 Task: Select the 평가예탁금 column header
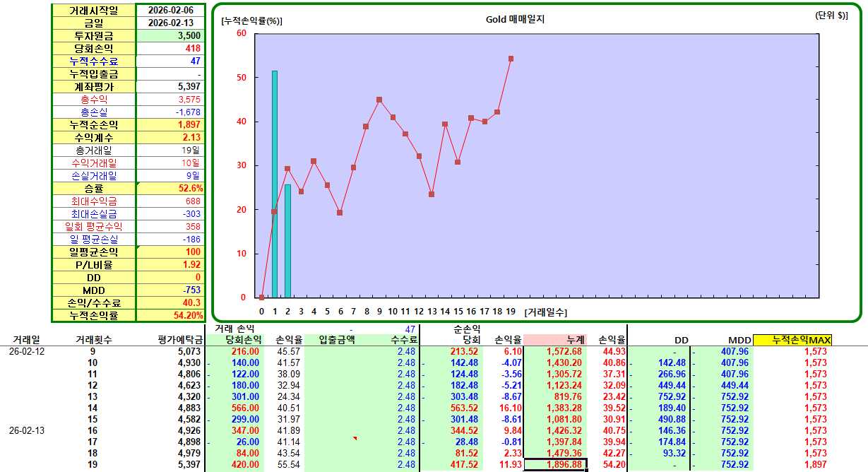pyautogui.click(x=179, y=340)
